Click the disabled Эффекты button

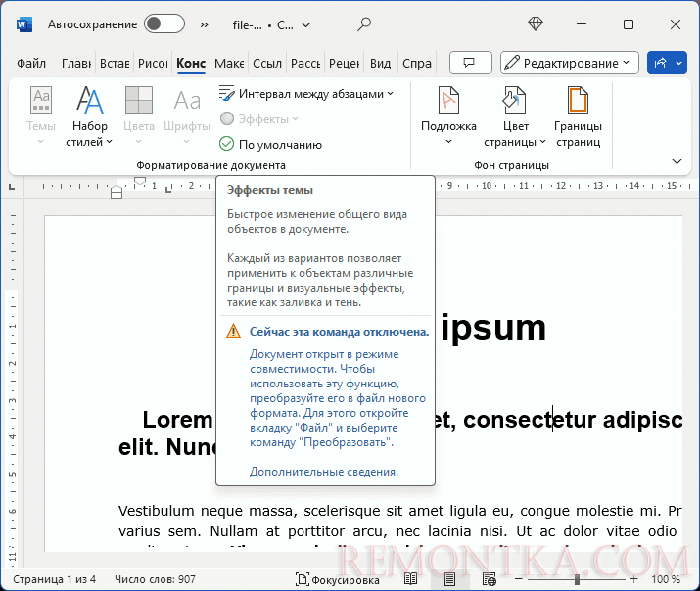pos(258,119)
